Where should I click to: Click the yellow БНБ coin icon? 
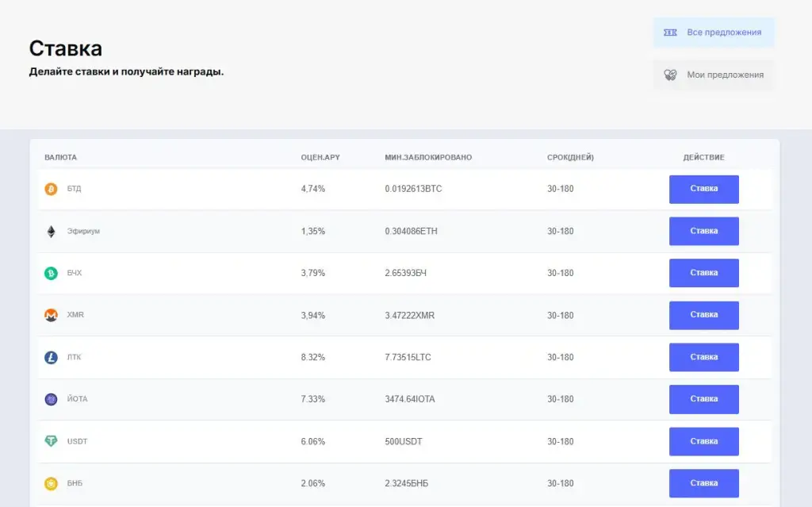[51, 484]
